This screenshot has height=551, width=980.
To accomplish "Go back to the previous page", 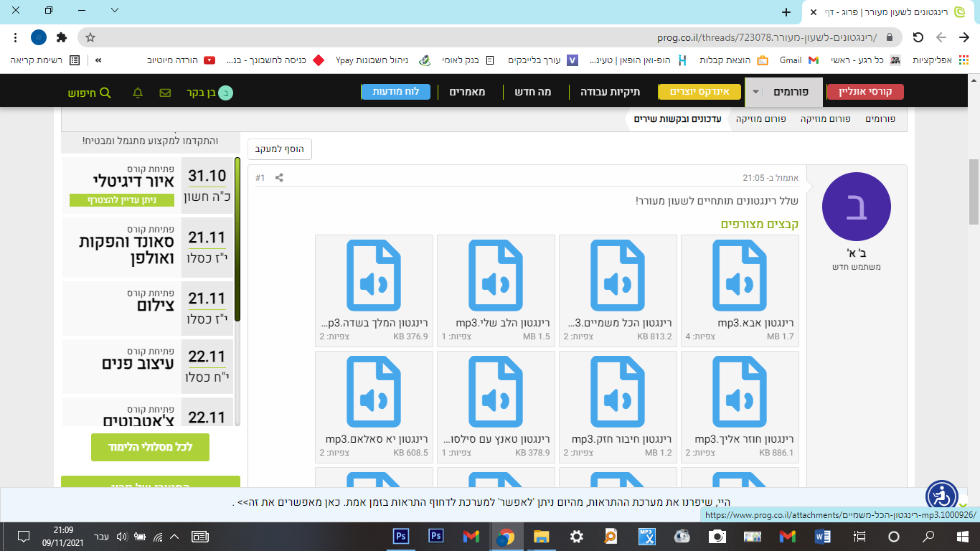I will (963, 37).
